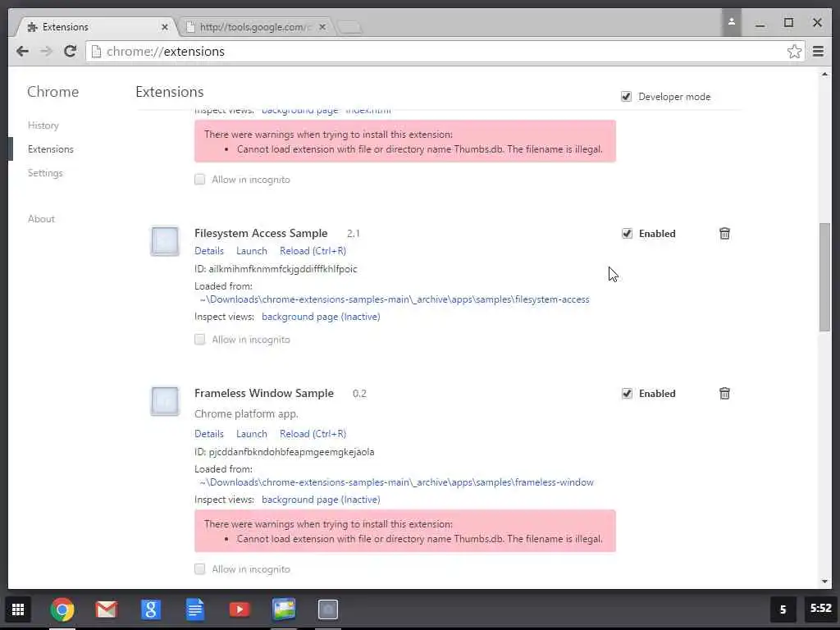Reload the Filesystem Access Sample extension
Image resolution: width=840 pixels, height=630 pixels.
coord(313,251)
